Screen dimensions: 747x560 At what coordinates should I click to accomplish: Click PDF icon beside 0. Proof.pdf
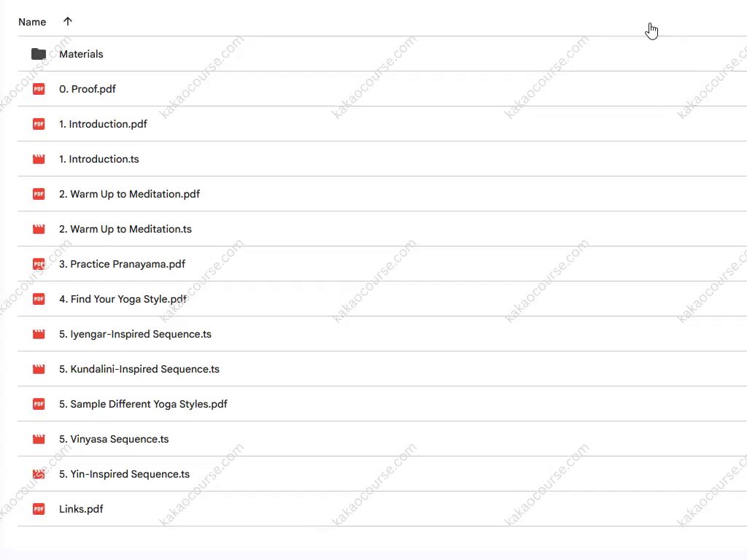pyautogui.click(x=39, y=89)
